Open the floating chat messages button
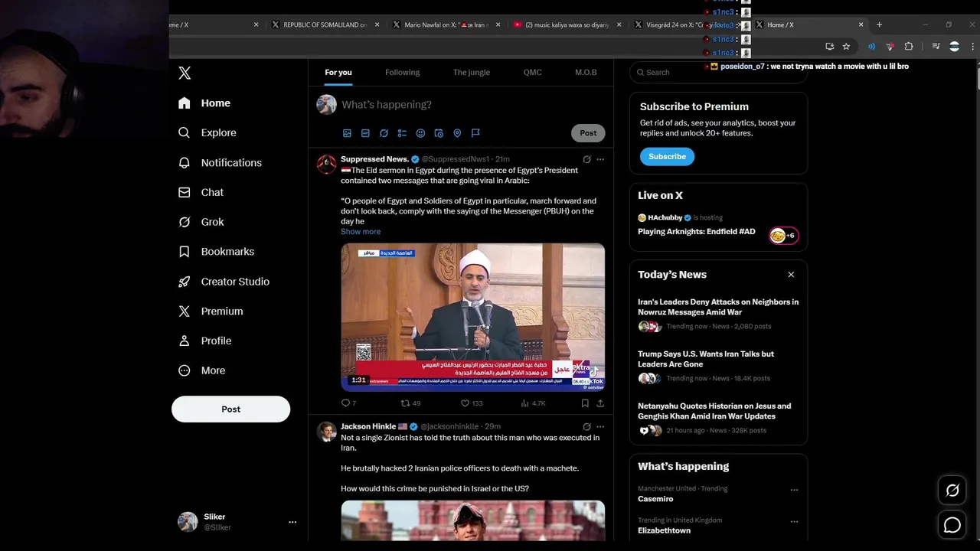980x551 pixels. tap(952, 525)
